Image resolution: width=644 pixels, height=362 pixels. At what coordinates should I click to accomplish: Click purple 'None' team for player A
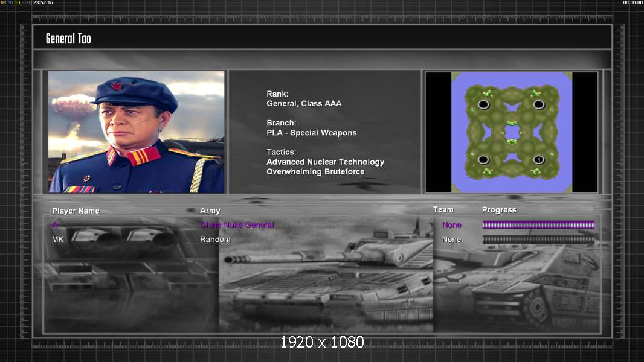pos(451,225)
